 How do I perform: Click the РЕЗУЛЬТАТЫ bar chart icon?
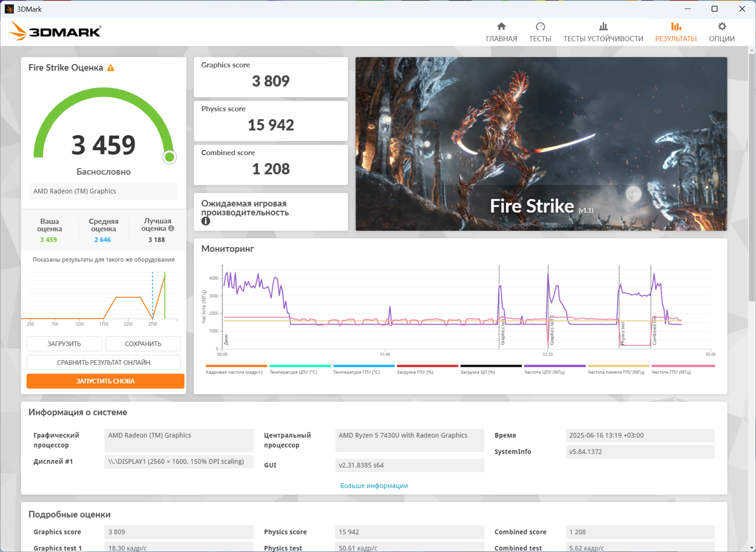(x=676, y=26)
